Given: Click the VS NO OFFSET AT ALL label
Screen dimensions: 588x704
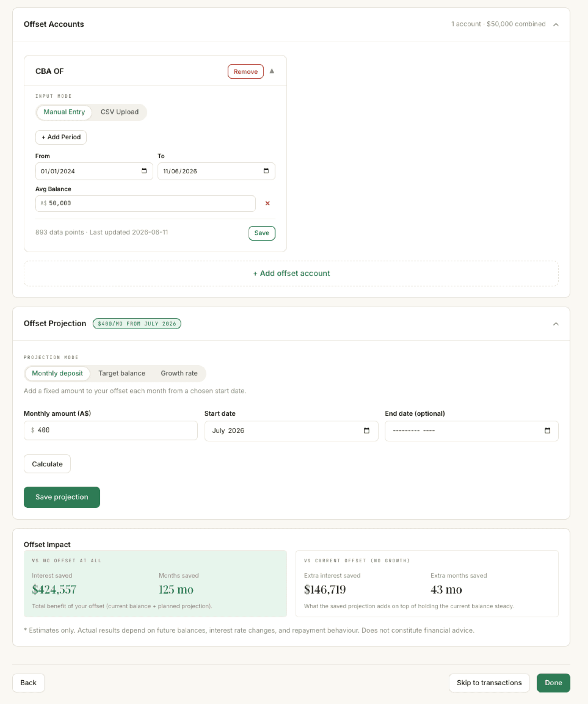Looking at the screenshot, I should [x=66, y=561].
